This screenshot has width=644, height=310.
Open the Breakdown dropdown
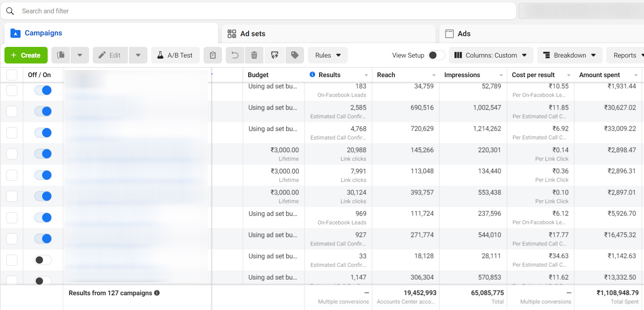click(x=570, y=55)
